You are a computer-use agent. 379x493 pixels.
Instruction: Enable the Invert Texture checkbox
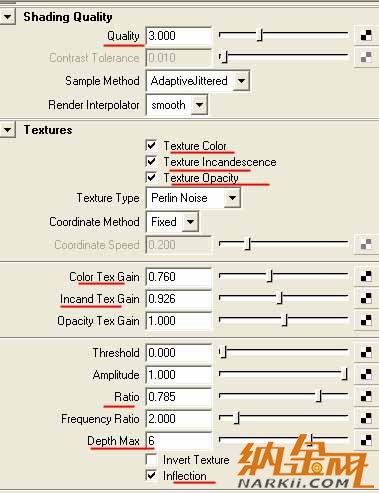[151, 460]
